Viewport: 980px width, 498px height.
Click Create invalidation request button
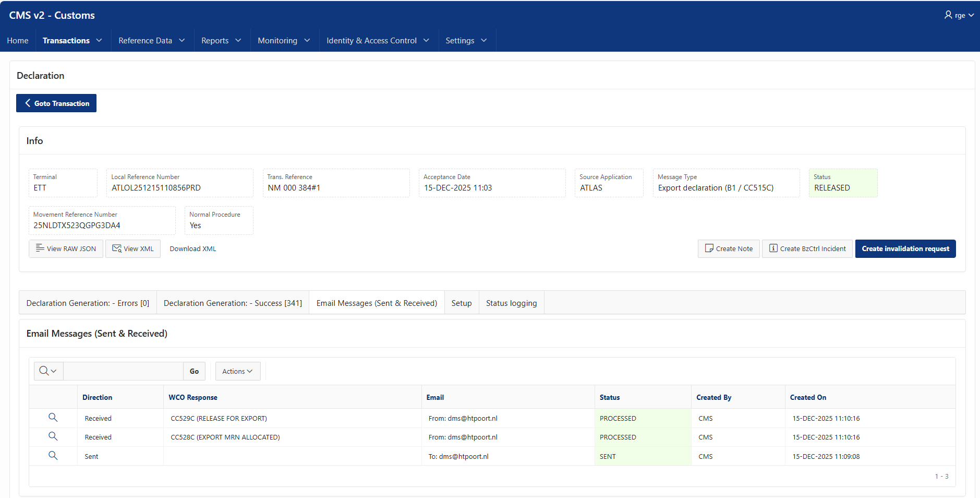[905, 248]
